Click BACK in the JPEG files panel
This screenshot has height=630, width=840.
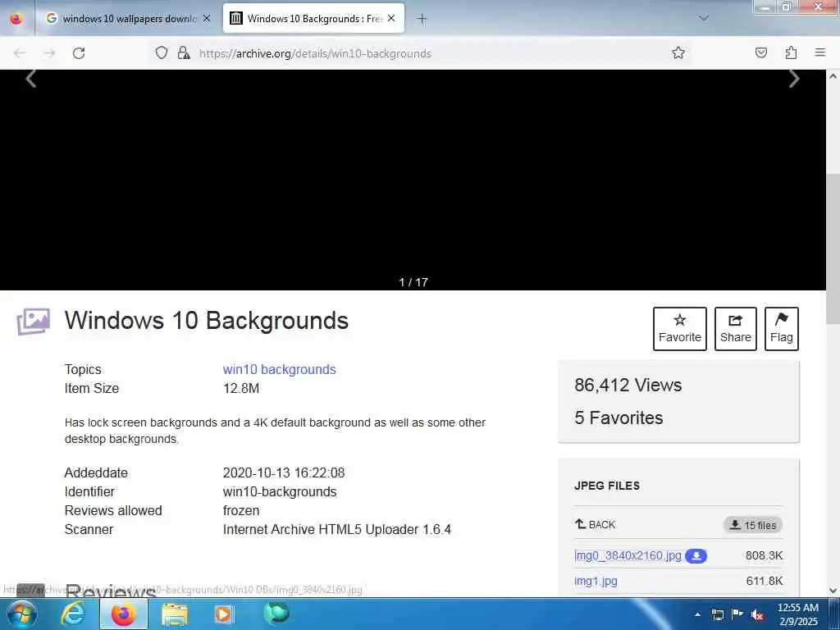click(596, 524)
